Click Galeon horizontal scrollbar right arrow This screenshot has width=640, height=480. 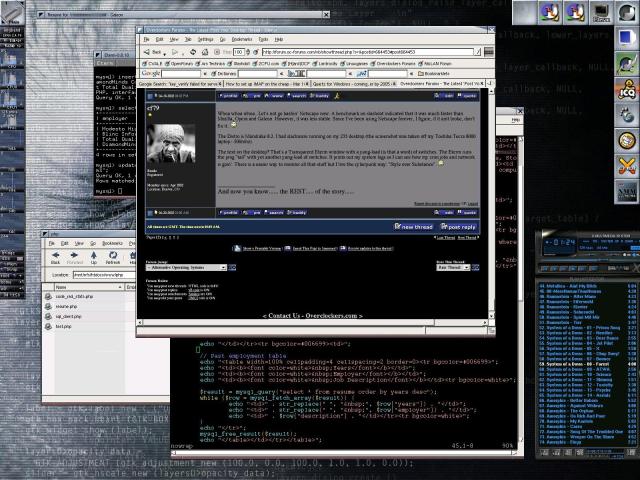(485, 322)
